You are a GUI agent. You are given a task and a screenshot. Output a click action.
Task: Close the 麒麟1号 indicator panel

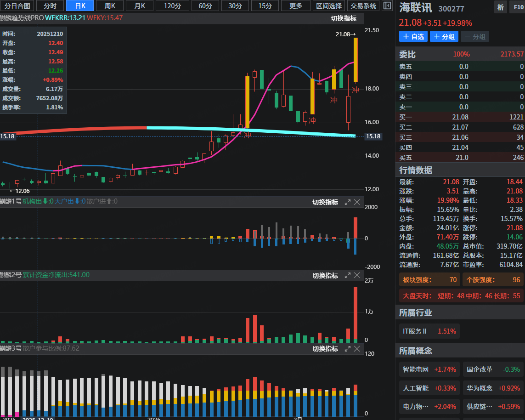(x=357, y=202)
